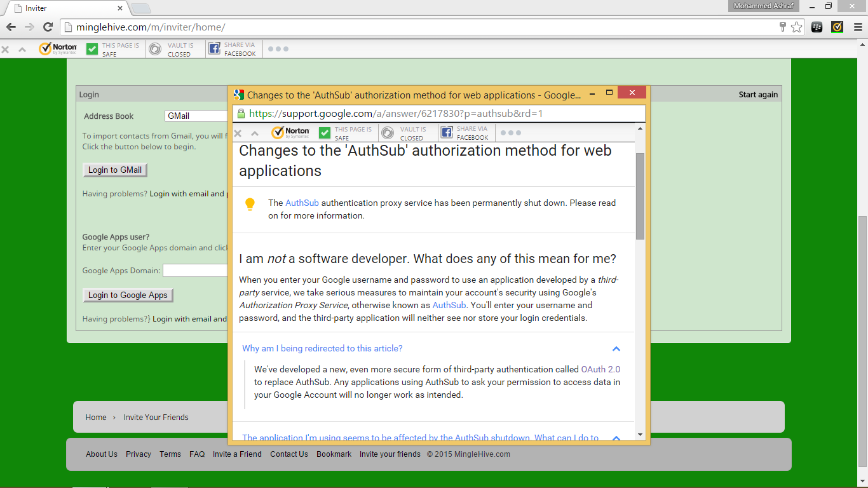Open Share via Facebook in main toolbar
This screenshot has height=488, width=868.
[x=232, y=49]
